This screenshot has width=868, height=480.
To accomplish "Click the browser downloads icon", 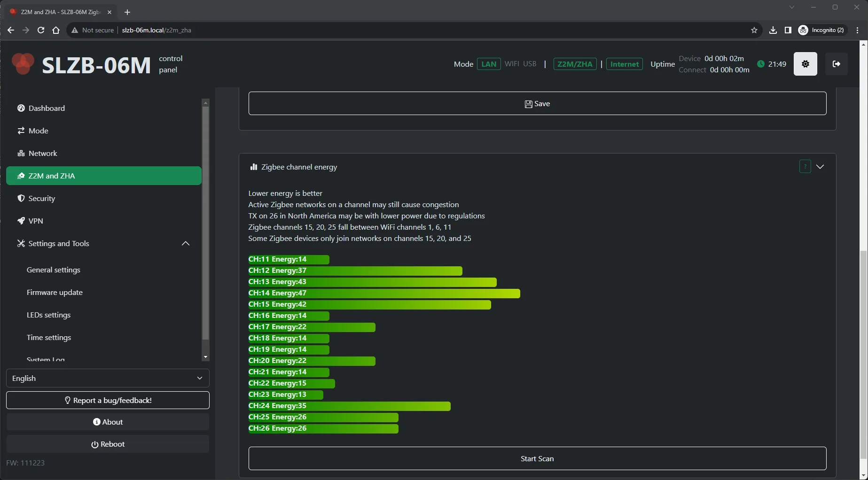I will click(773, 30).
